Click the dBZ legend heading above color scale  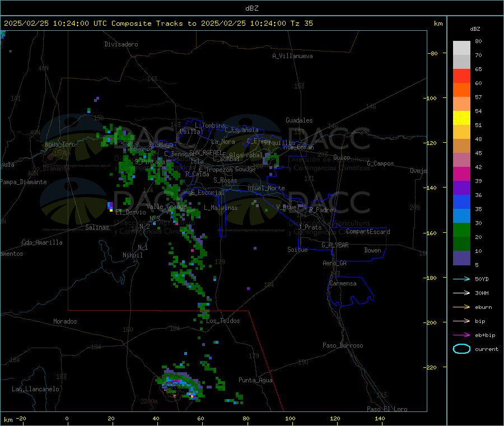point(475,29)
